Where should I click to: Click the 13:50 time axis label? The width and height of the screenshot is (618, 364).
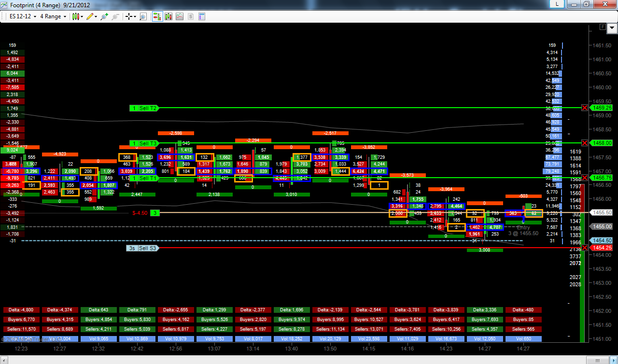tap(330, 348)
